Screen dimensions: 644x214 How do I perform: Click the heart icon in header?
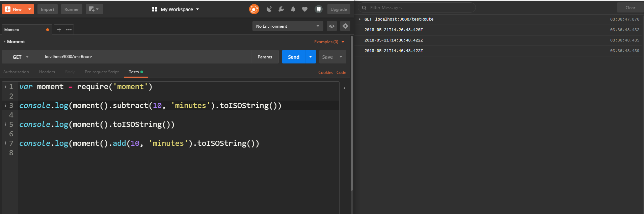(x=305, y=9)
